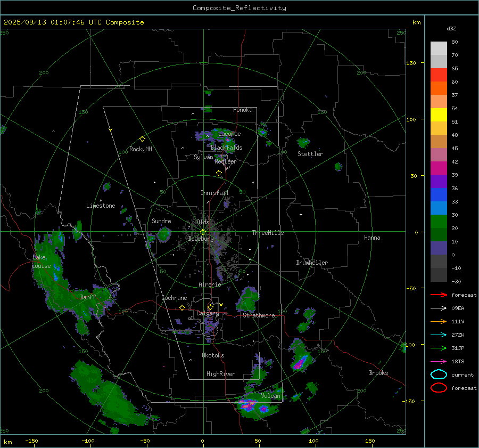Click the Blackfalds city label
The width and height of the screenshot is (479, 448).
[226, 148]
